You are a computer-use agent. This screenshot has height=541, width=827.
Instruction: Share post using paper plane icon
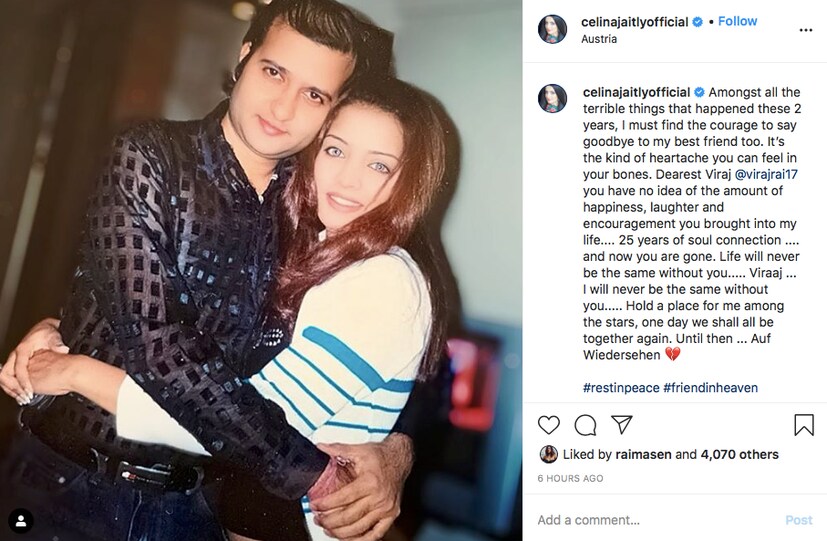621,425
